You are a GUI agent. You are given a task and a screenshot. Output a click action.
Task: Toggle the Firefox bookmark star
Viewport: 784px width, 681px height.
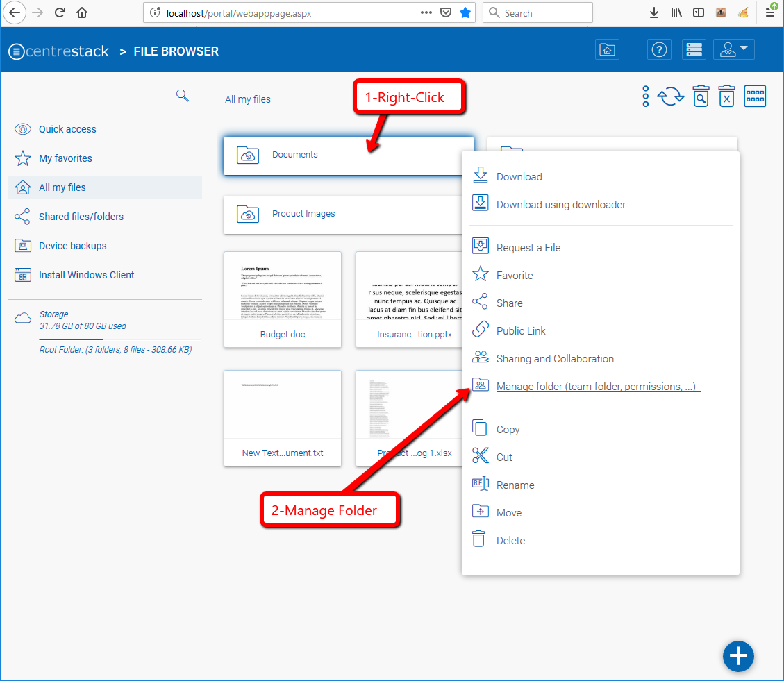click(465, 12)
